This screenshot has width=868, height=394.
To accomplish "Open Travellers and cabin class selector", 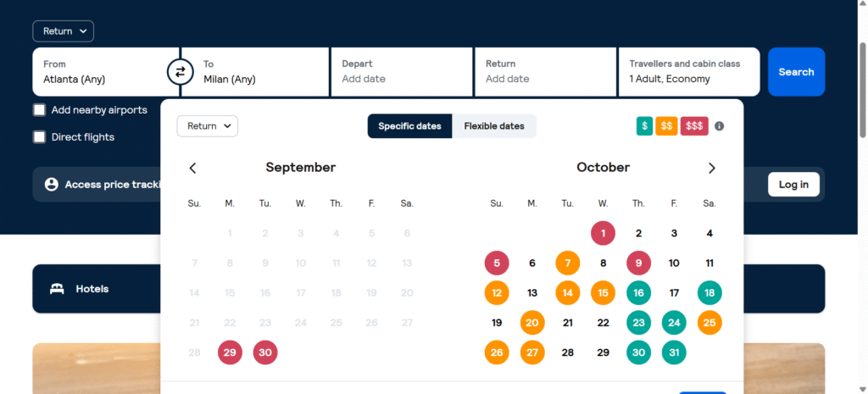I will click(x=688, y=72).
